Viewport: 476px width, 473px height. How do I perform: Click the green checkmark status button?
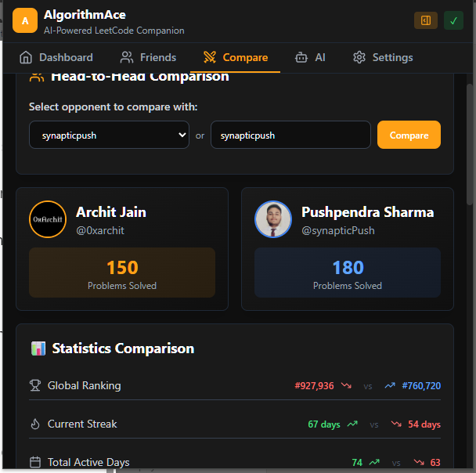pos(453,20)
